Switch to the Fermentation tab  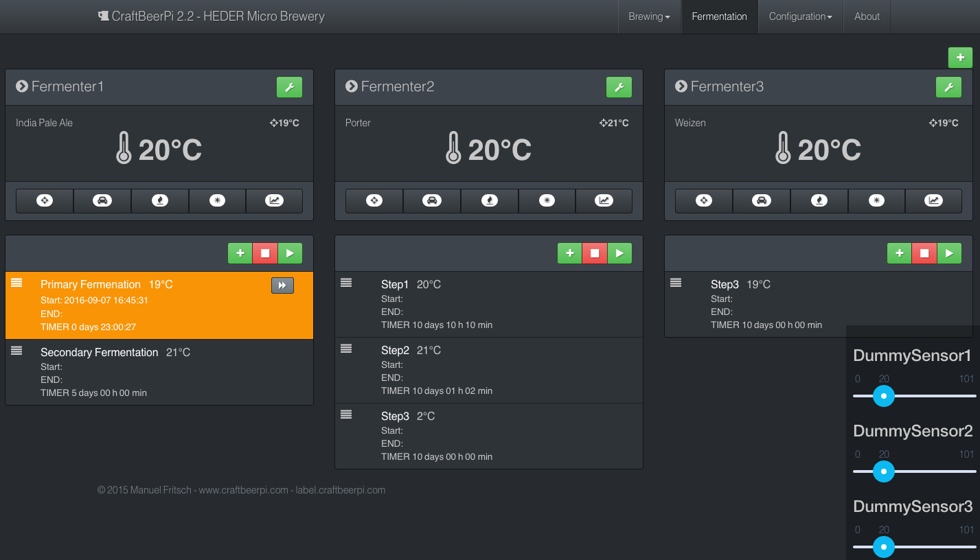(719, 16)
